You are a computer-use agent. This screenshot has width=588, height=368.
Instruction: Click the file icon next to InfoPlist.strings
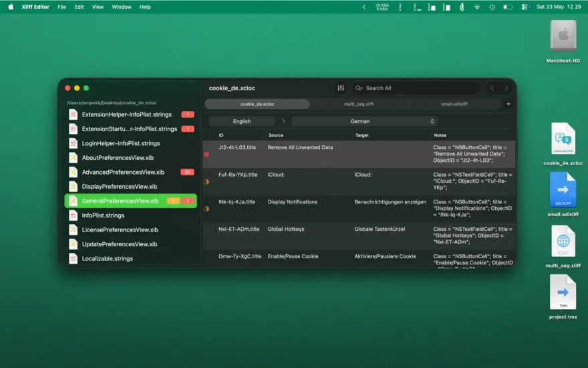(73, 215)
